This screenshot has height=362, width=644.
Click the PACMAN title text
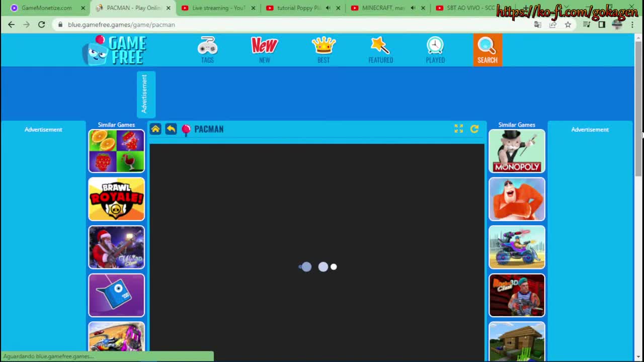coord(209,129)
